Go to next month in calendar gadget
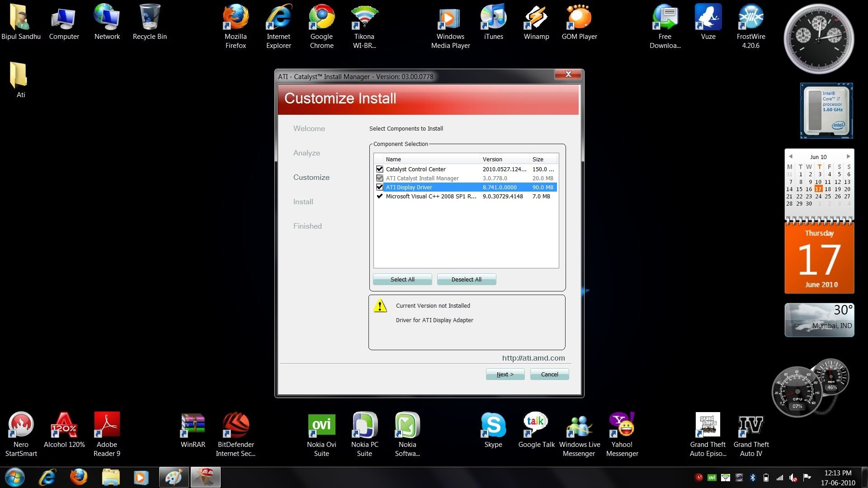The image size is (868, 488). [848, 156]
